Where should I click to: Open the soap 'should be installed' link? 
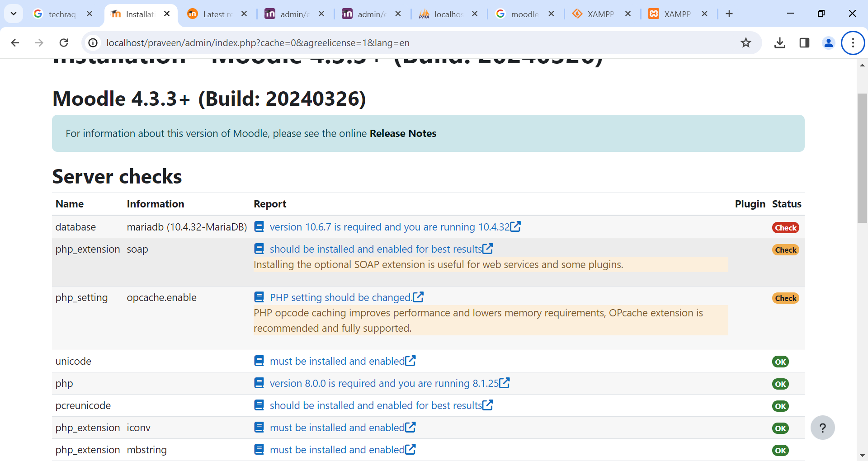pyautogui.click(x=381, y=249)
